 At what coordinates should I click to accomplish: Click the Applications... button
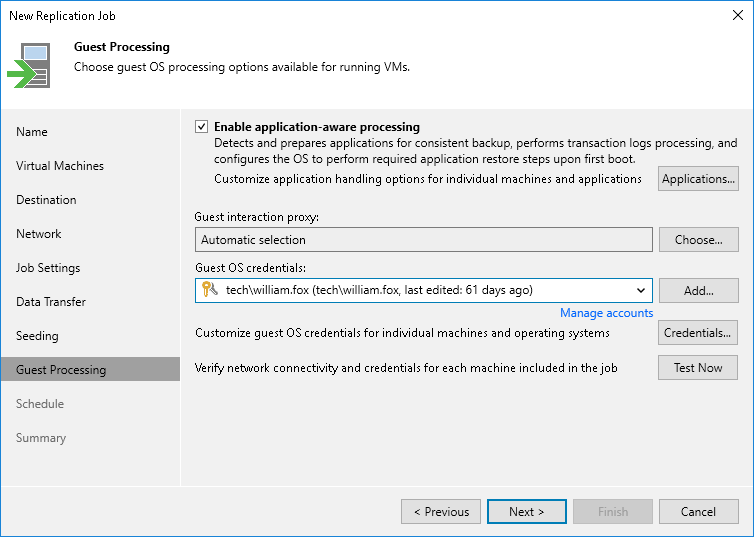click(x=698, y=179)
